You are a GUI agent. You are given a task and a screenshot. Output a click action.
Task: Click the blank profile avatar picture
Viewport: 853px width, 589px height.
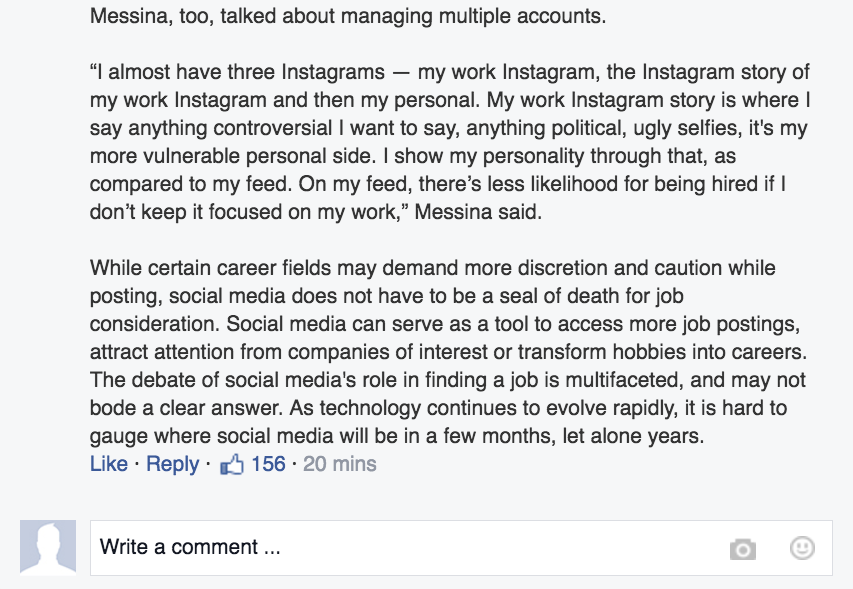point(48,547)
